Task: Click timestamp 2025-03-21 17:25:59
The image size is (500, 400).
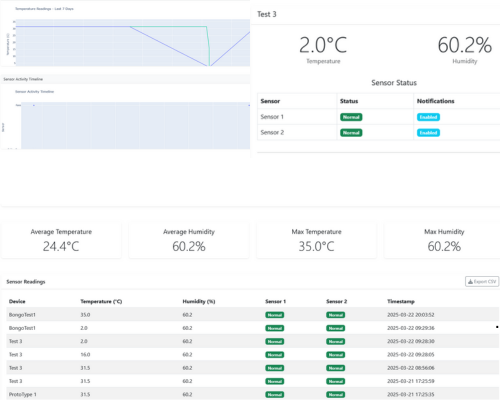Action: (x=411, y=381)
